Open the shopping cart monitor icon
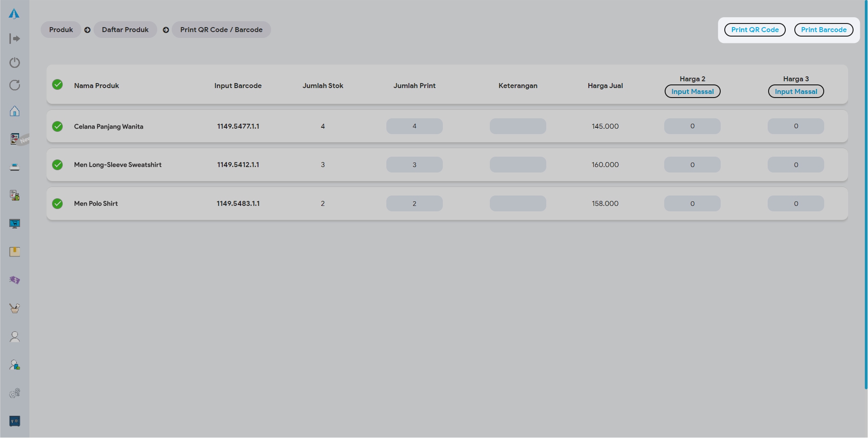The width and height of the screenshot is (868, 438). point(14,224)
